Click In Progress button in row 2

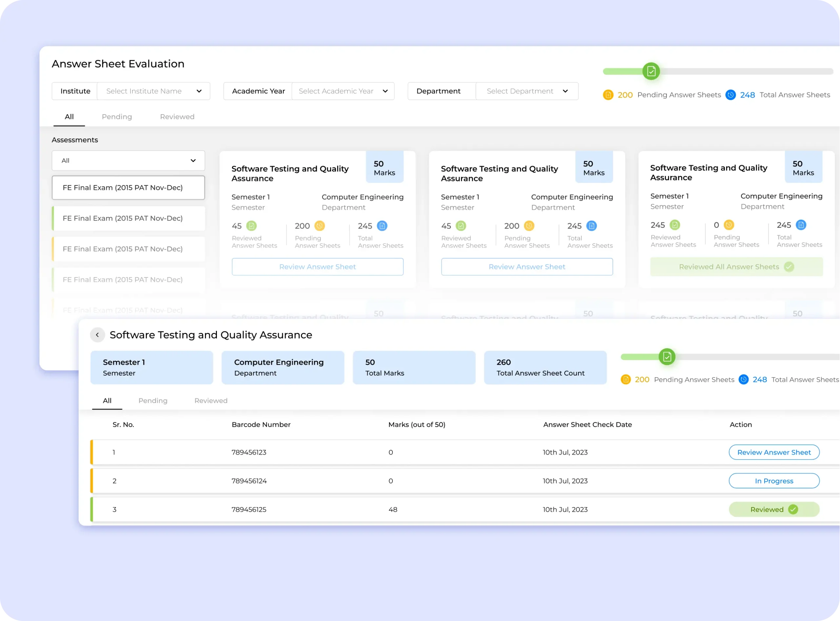click(774, 481)
